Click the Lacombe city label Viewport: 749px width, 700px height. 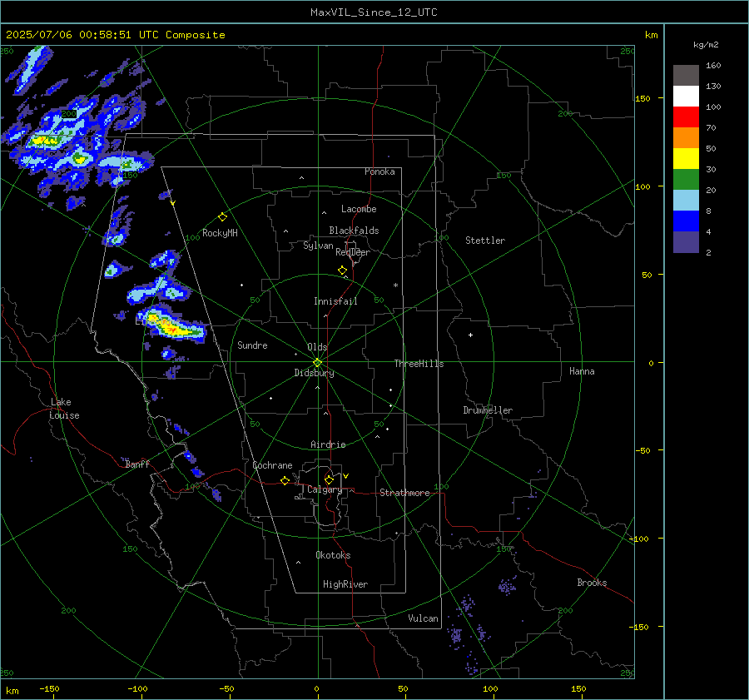click(359, 209)
